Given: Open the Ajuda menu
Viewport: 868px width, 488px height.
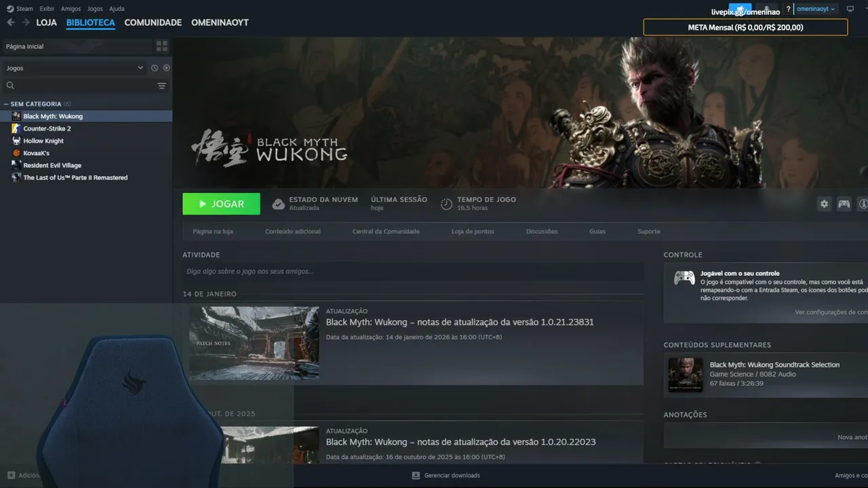Looking at the screenshot, I should pyautogui.click(x=117, y=9).
